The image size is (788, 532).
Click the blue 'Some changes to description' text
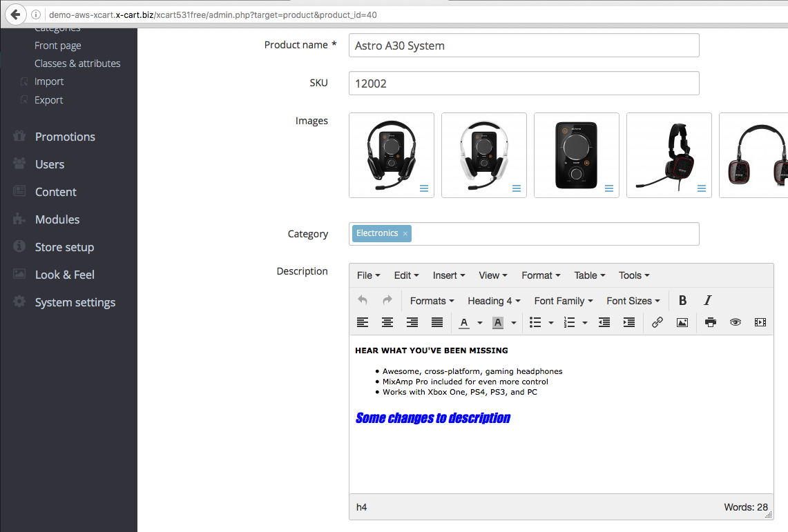(433, 417)
